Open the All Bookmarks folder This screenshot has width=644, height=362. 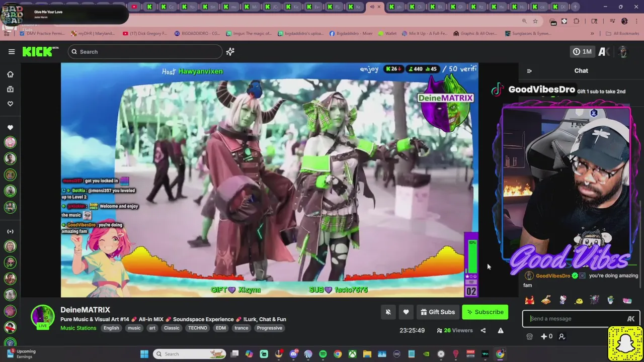622,33
